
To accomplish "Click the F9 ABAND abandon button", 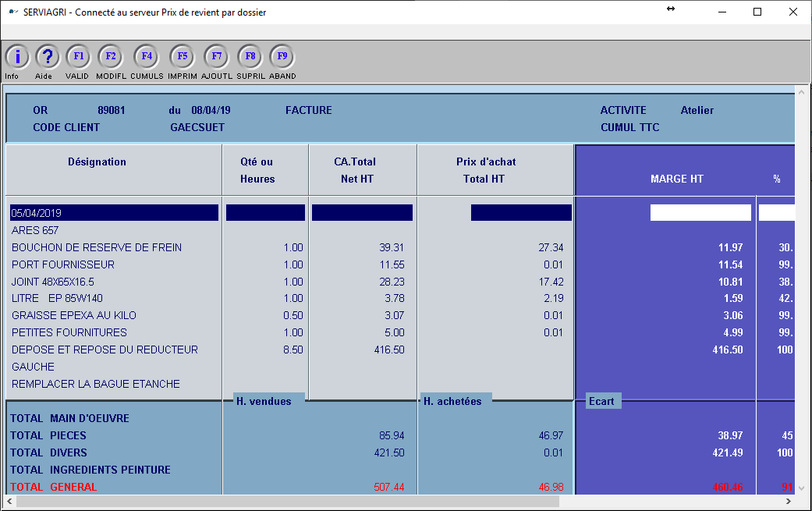I will (x=282, y=56).
